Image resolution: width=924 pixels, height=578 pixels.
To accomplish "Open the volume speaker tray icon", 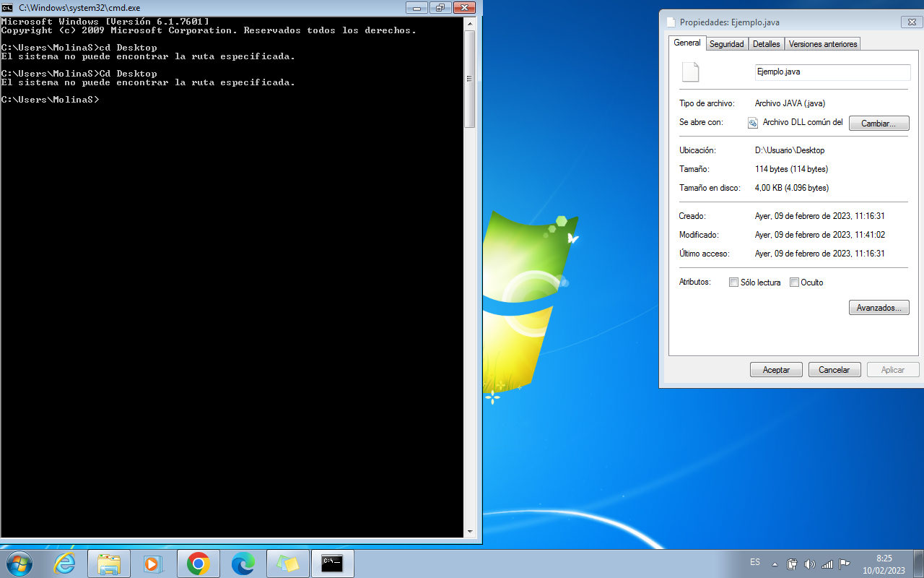I will click(809, 564).
